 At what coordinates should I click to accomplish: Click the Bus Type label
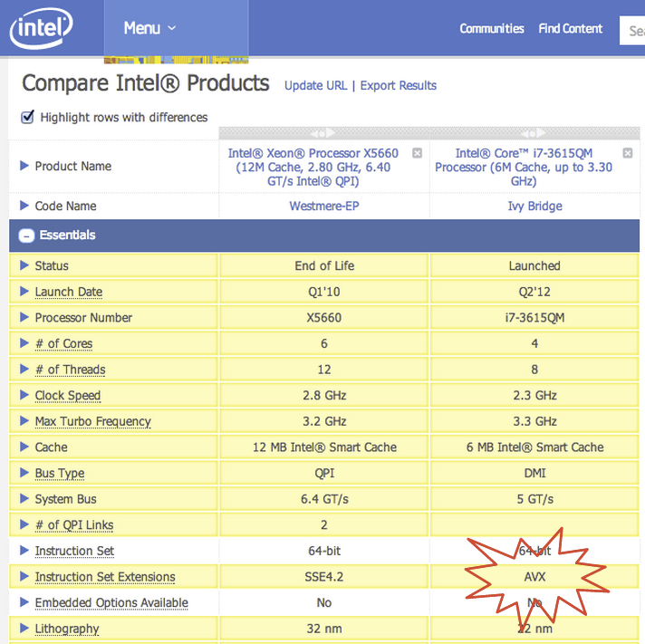tap(60, 474)
